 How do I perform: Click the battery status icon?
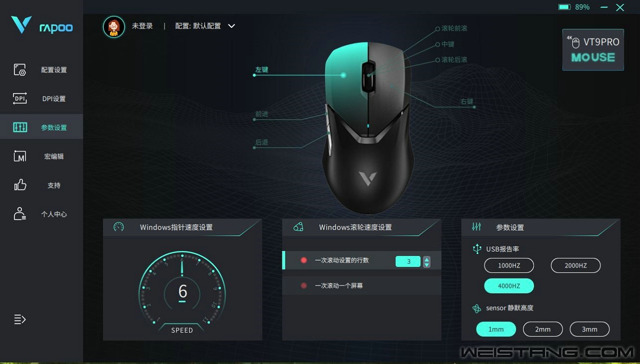pyautogui.click(x=564, y=7)
